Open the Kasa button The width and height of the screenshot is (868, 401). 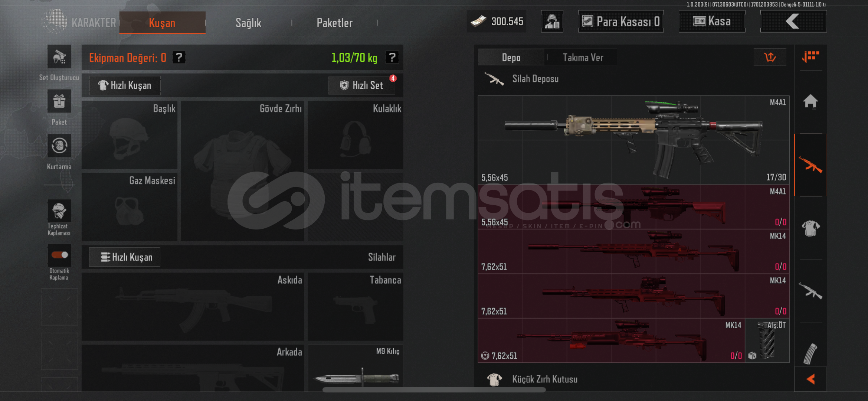(712, 21)
